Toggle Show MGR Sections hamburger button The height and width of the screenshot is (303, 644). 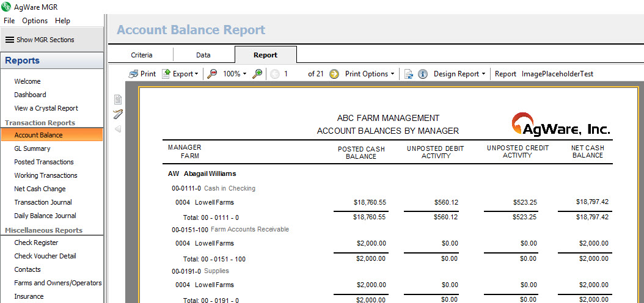click(x=10, y=40)
